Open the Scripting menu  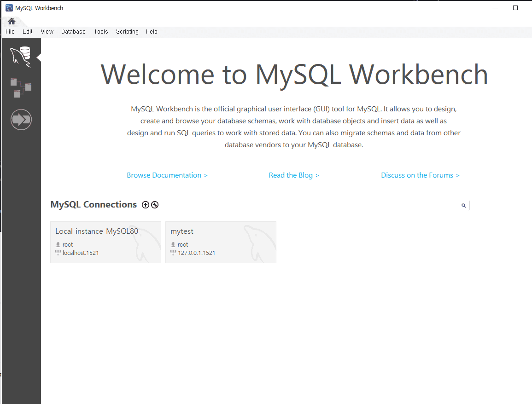127,32
